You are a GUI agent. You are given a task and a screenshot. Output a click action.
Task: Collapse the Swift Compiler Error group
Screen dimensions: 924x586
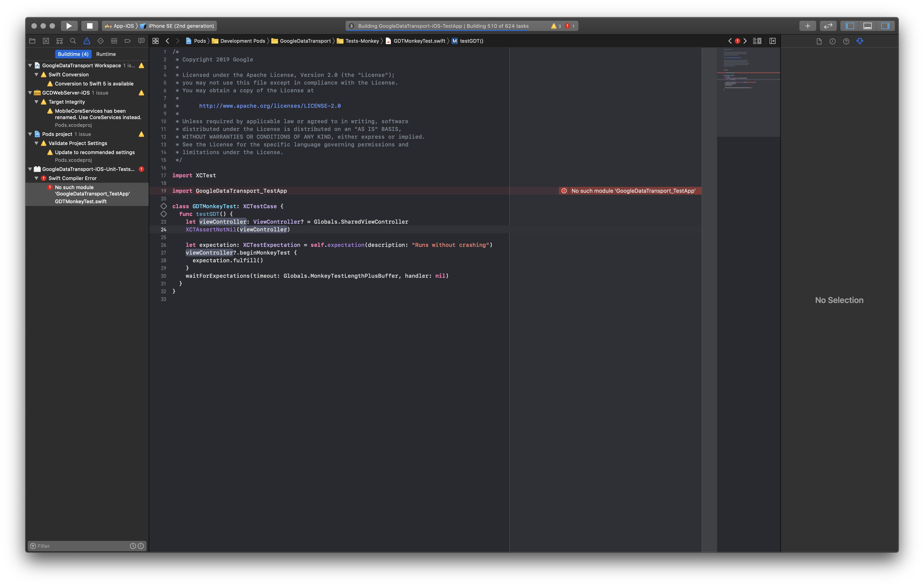coord(36,178)
